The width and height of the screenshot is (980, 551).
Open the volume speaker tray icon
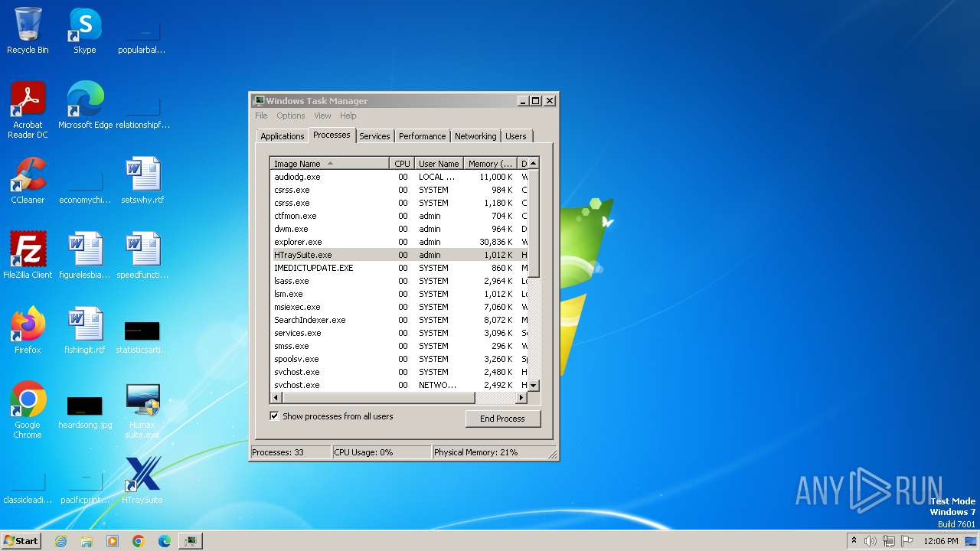click(871, 541)
